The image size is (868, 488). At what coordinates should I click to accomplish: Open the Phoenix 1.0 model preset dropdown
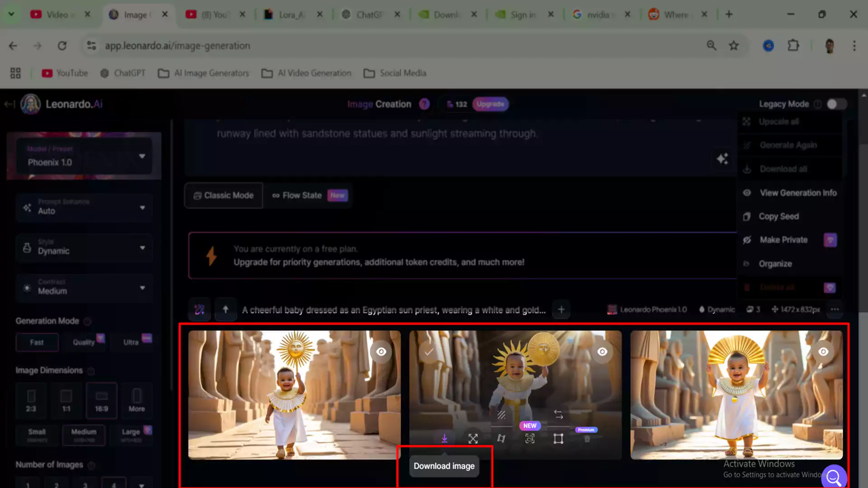(x=84, y=156)
